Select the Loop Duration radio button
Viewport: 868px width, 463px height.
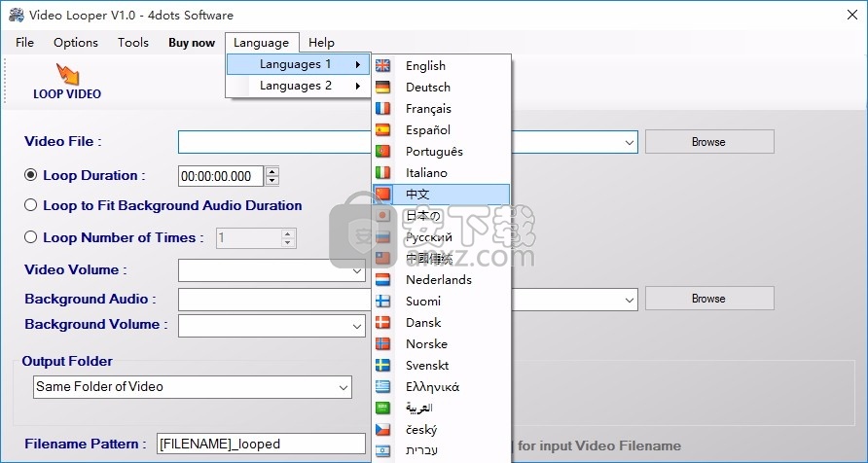pos(31,175)
